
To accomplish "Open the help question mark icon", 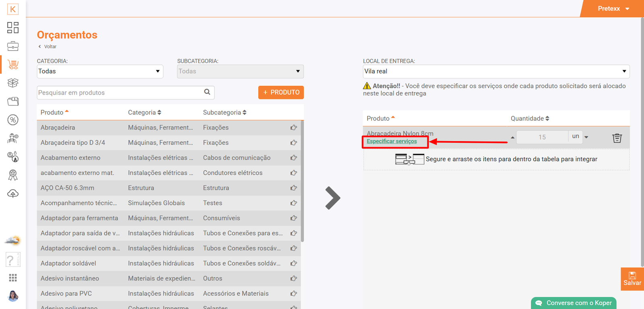I will pos(12,260).
